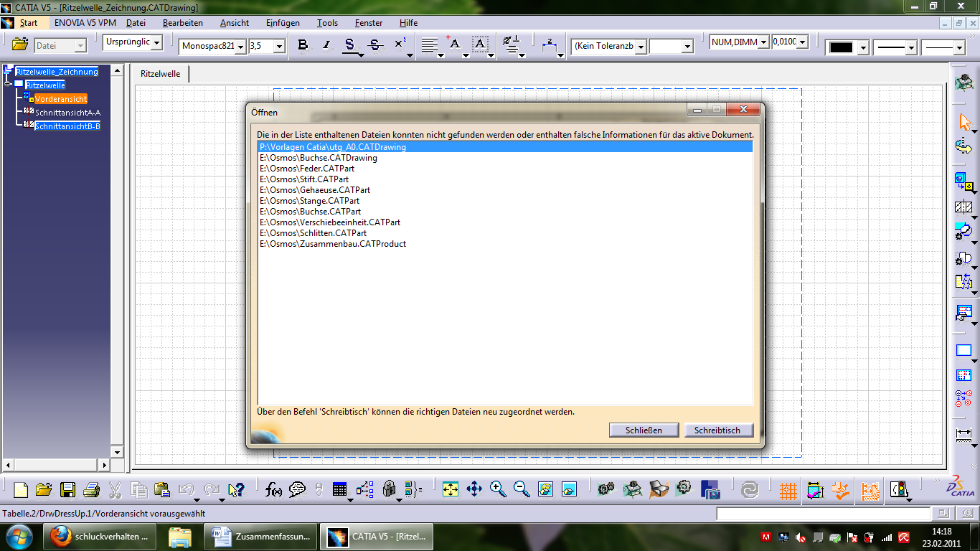Open the Formula f(x) tool
The width and height of the screenshot is (980, 551).
pos(273,490)
